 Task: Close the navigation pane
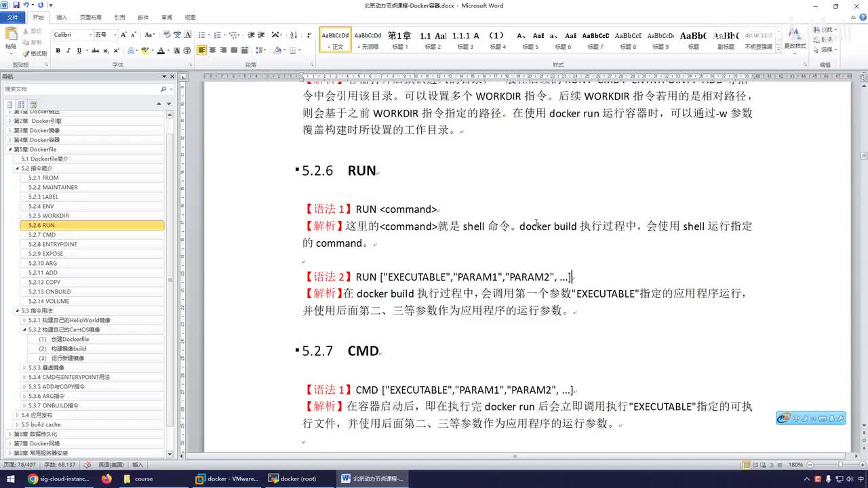pyautogui.click(x=172, y=77)
